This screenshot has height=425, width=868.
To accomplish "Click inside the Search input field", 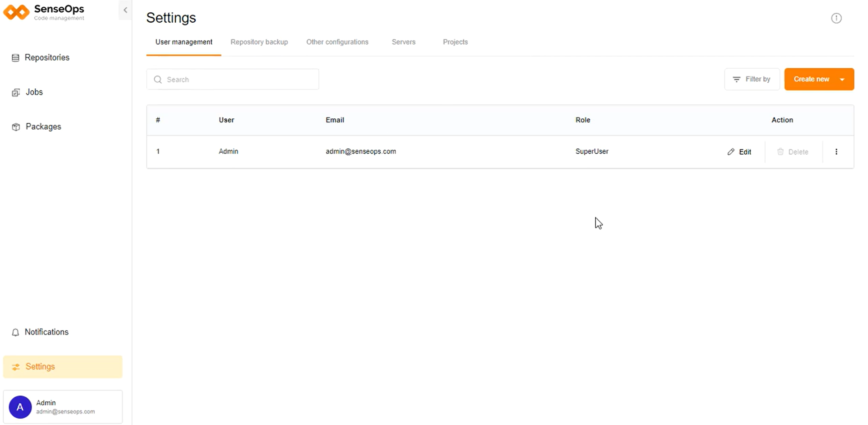I will click(232, 79).
